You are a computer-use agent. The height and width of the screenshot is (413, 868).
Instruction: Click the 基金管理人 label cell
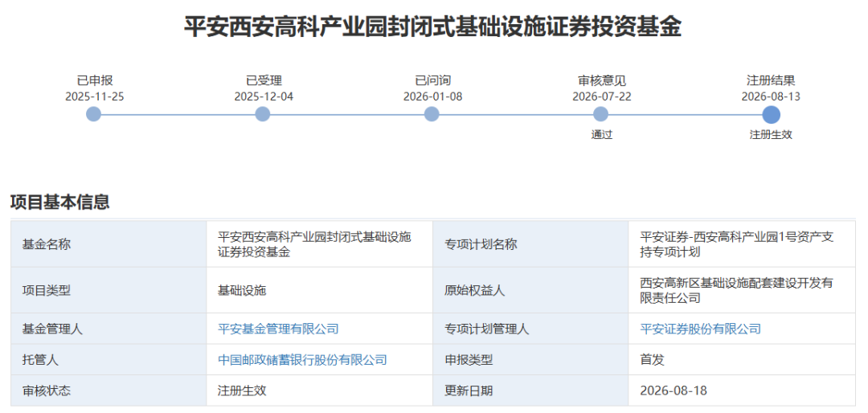point(108,329)
